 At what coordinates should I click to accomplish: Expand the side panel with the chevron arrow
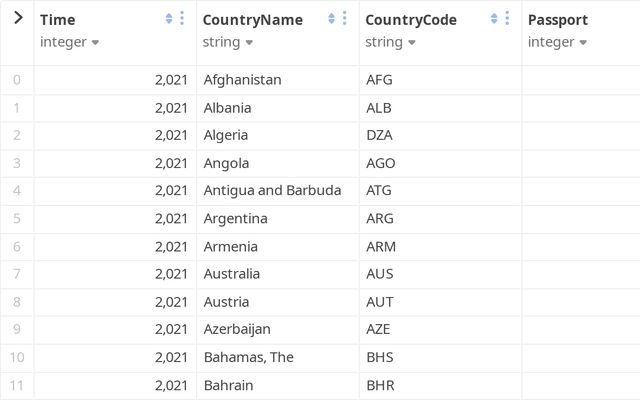click(x=17, y=18)
